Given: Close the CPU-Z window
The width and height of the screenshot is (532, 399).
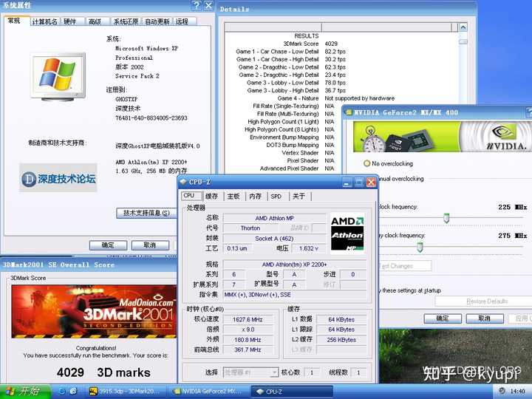Looking at the screenshot, I should (371, 183).
